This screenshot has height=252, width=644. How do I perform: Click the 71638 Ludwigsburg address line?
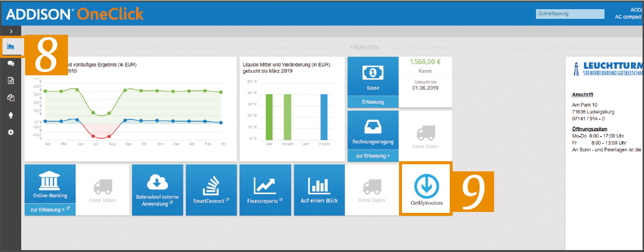click(x=593, y=112)
